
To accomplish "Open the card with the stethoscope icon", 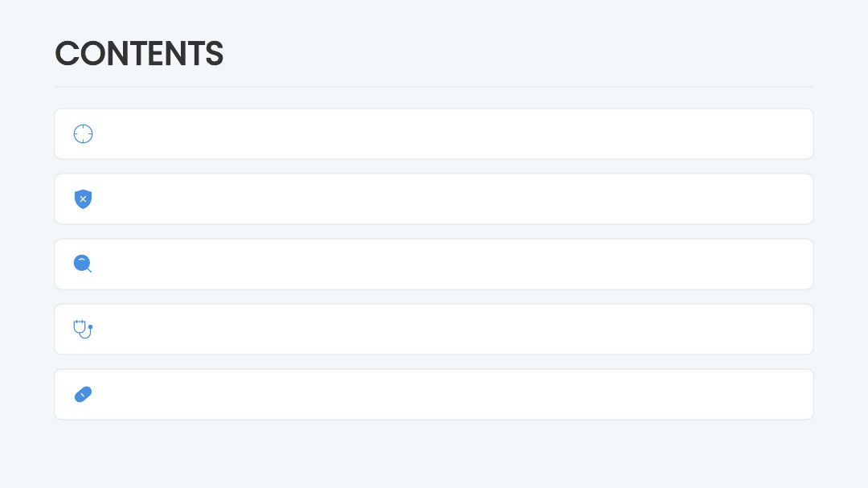I will [434, 330].
